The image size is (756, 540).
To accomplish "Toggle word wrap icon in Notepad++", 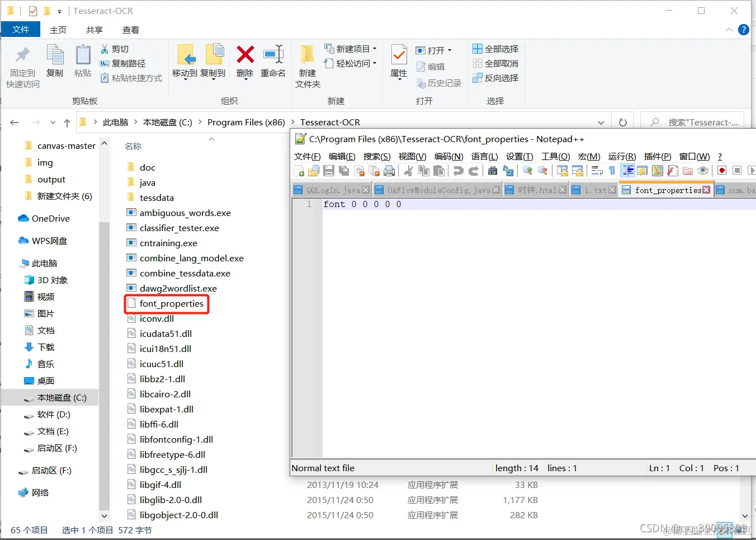I will 597,171.
